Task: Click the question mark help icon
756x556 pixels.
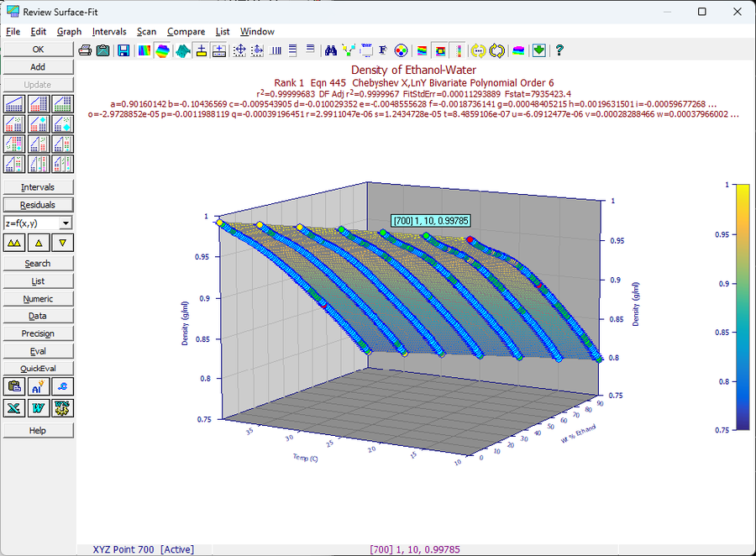Action: point(559,50)
